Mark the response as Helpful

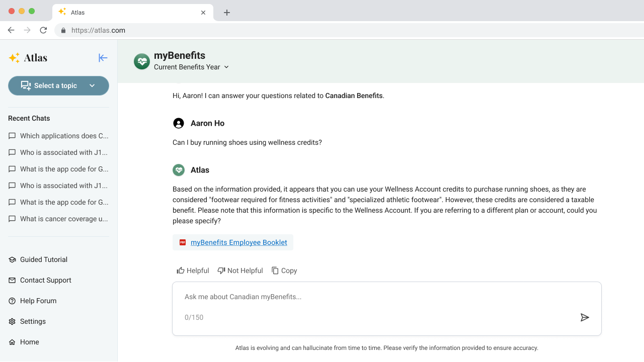coord(193,270)
